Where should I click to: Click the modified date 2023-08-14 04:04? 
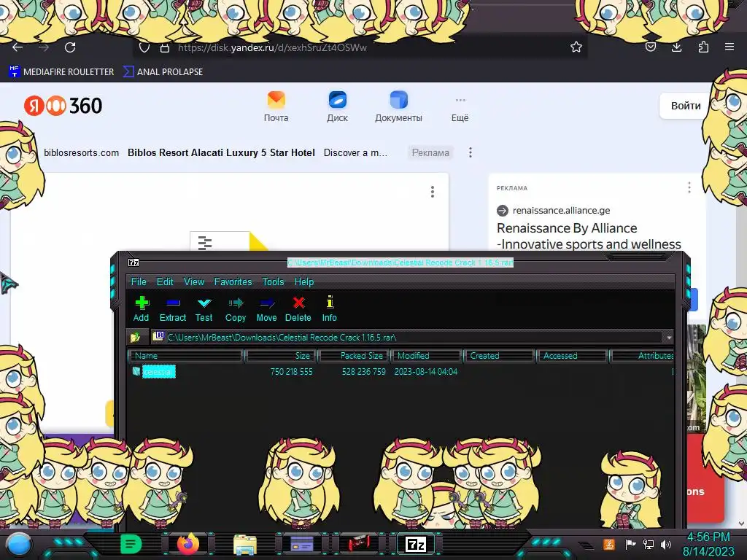[426, 371]
